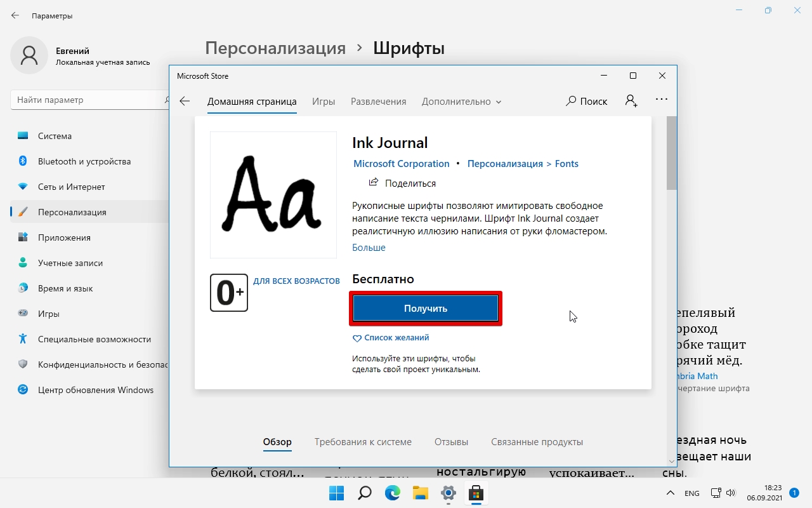The width and height of the screenshot is (812, 508).
Task: Select the Обзор section tab
Action: coord(277,442)
